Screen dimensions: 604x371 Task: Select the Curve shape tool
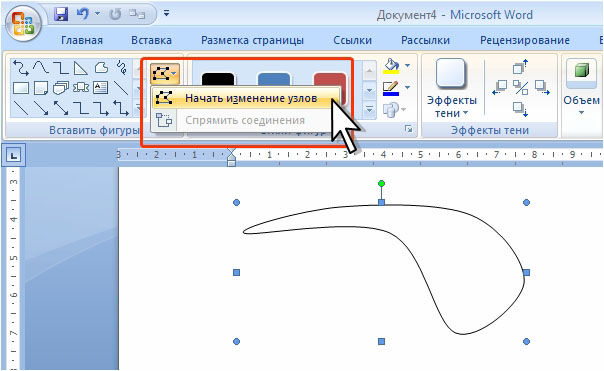(x=41, y=67)
